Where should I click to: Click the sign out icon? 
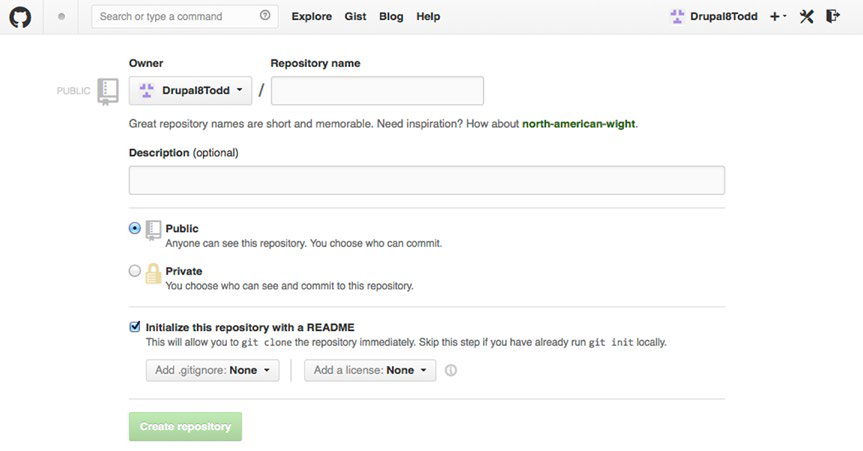(833, 16)
